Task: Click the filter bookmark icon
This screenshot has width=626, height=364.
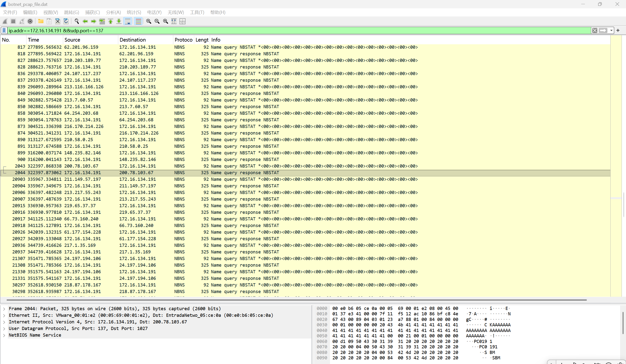Action: [4, 31]
